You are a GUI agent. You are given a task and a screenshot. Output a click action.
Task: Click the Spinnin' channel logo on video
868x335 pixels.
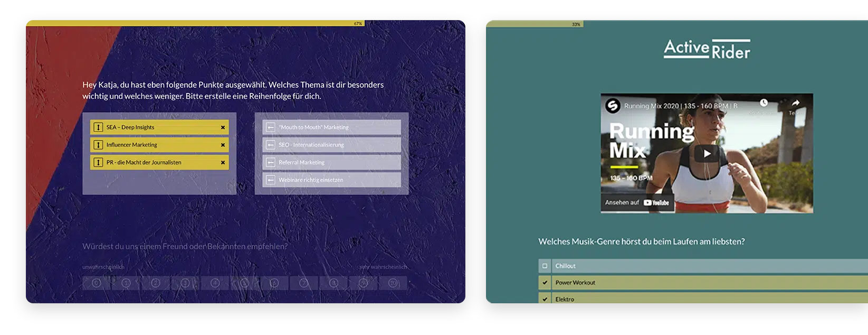613,106
